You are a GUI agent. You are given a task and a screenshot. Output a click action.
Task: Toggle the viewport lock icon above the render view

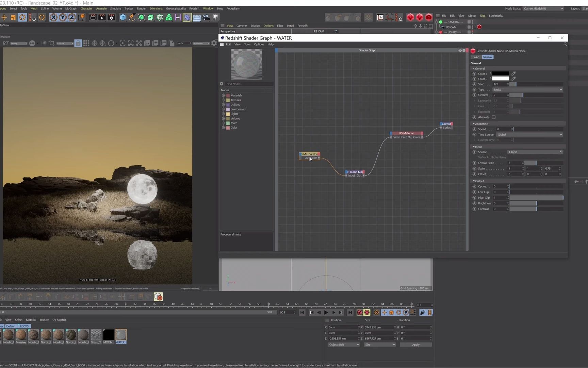(x=78, y=43)
